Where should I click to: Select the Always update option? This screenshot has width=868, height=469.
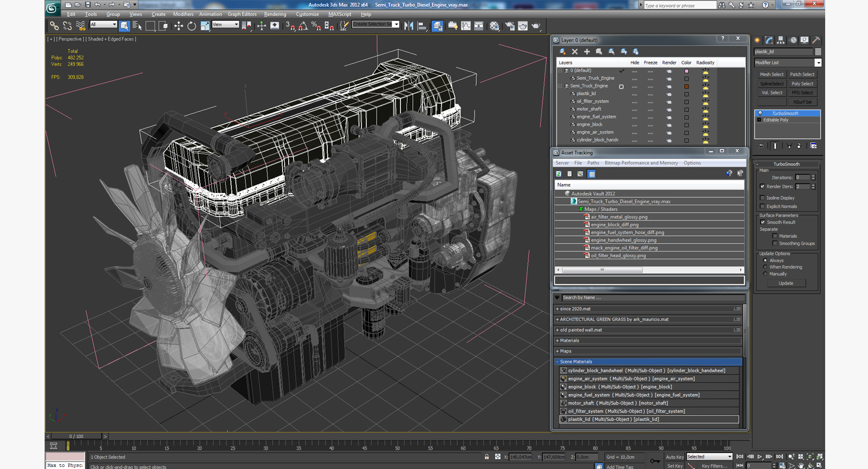coord(765,260)
